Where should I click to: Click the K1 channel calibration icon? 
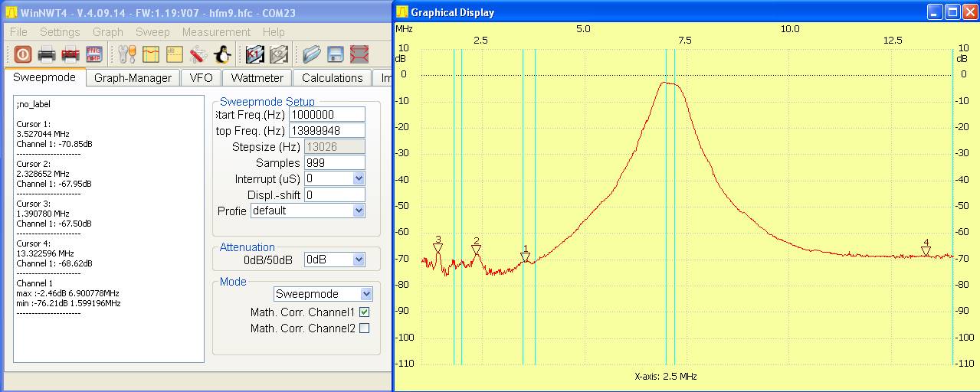[255, 54]
